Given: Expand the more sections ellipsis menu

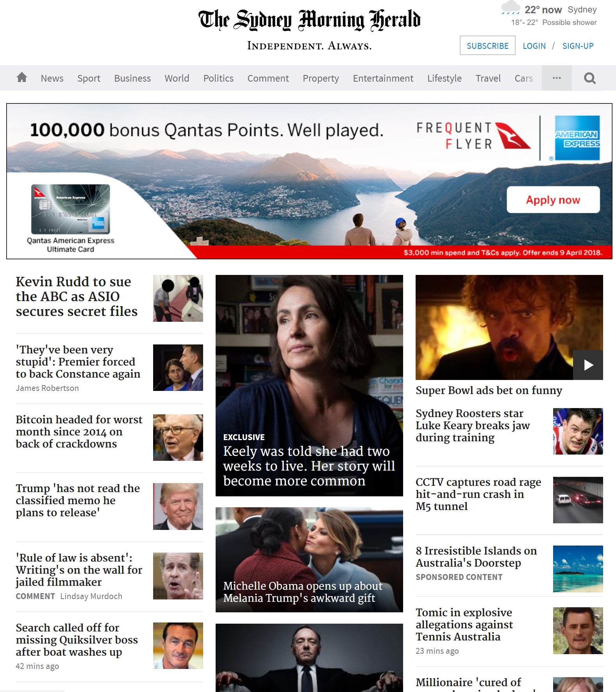Looking at the screenshot, I should [x=556, y=78].
